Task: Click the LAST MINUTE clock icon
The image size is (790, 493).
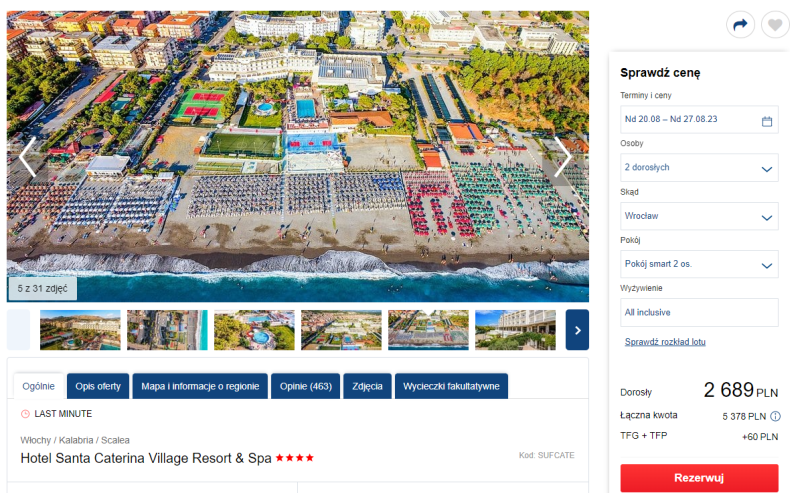Action: 25,414
